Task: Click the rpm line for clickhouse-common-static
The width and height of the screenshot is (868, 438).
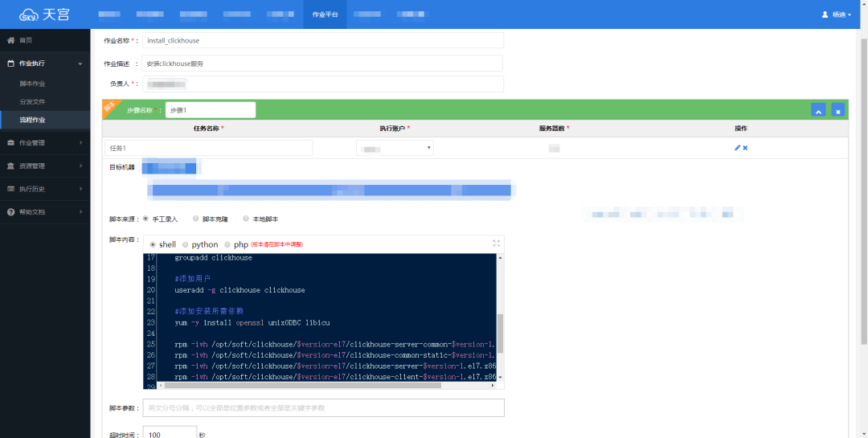Action: 335,355
